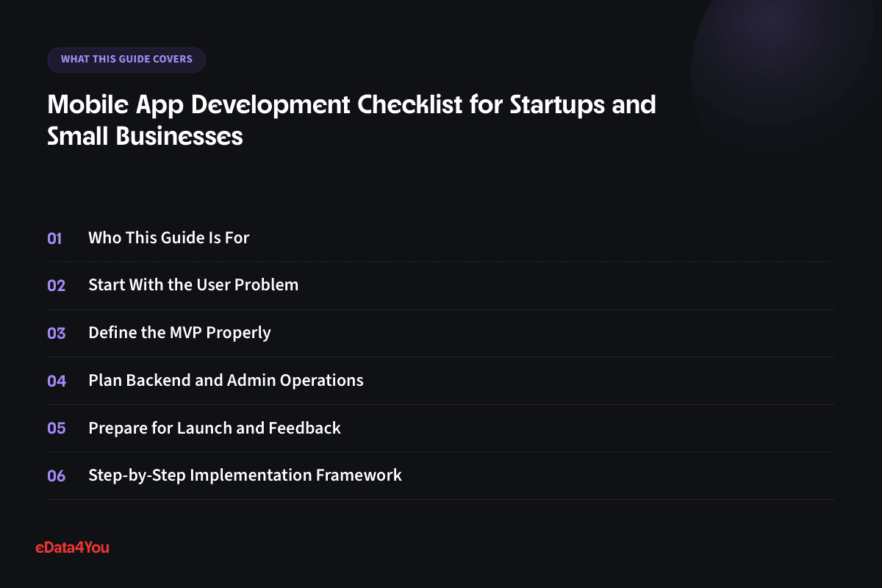This screenshot has width=882, height=588.
Task: Click the number 02 label
Action: [x=57, y=286]
